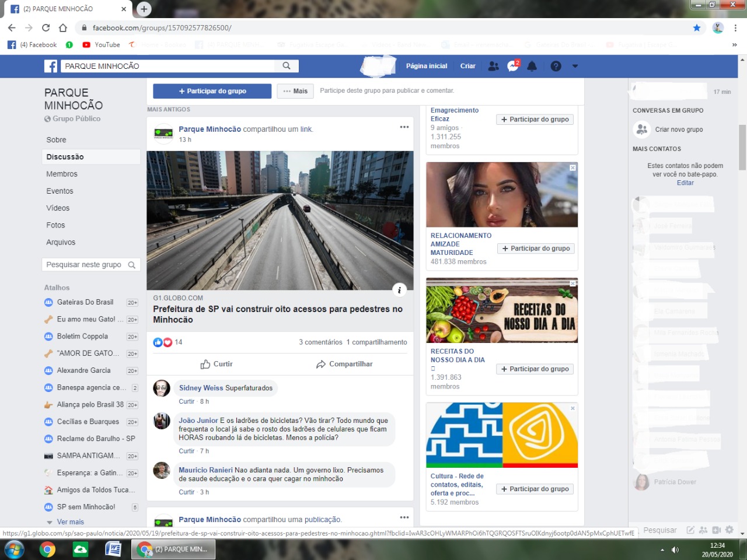This screenshot has width=747, height=560.
Task: Open a new browser tab with plus button
Action: [144, 9]
